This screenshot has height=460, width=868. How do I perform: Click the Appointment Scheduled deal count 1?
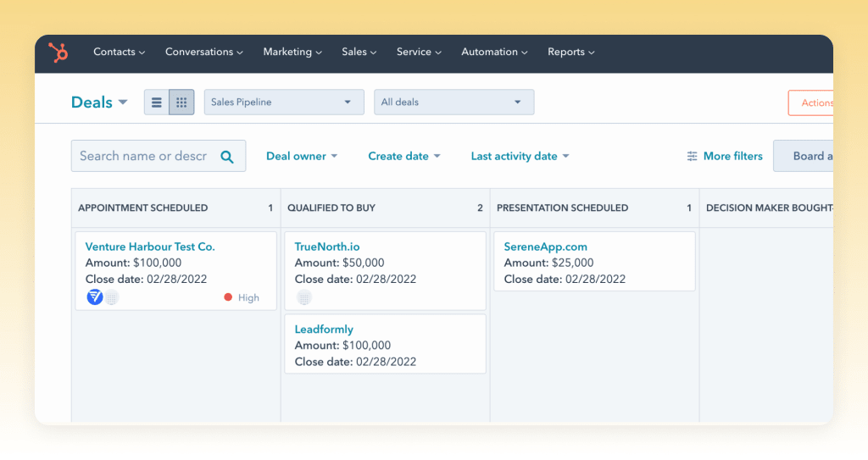click(270, 208)
